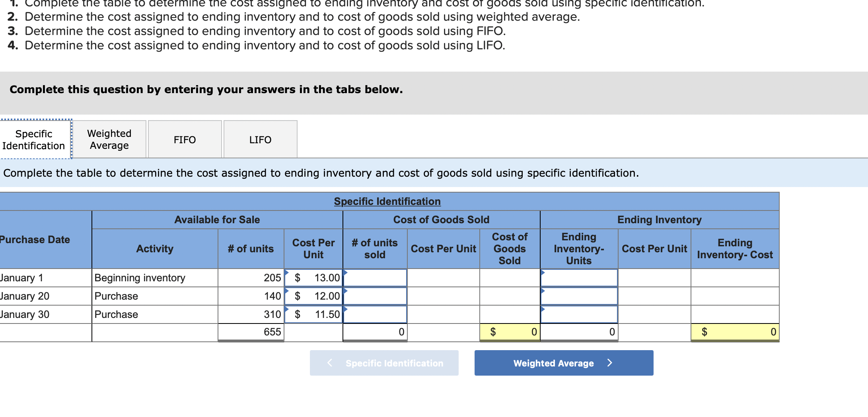Screen dimensions: 868x417
Task: Click units sold field for January 30 purchase
Action: pyautogui.click(x=374, y=314)
